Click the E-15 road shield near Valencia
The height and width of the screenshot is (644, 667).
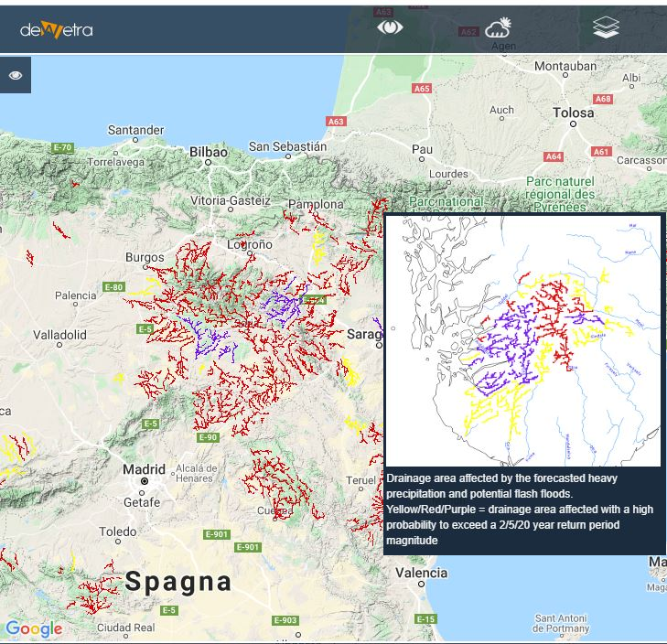[x=425, y=619]
